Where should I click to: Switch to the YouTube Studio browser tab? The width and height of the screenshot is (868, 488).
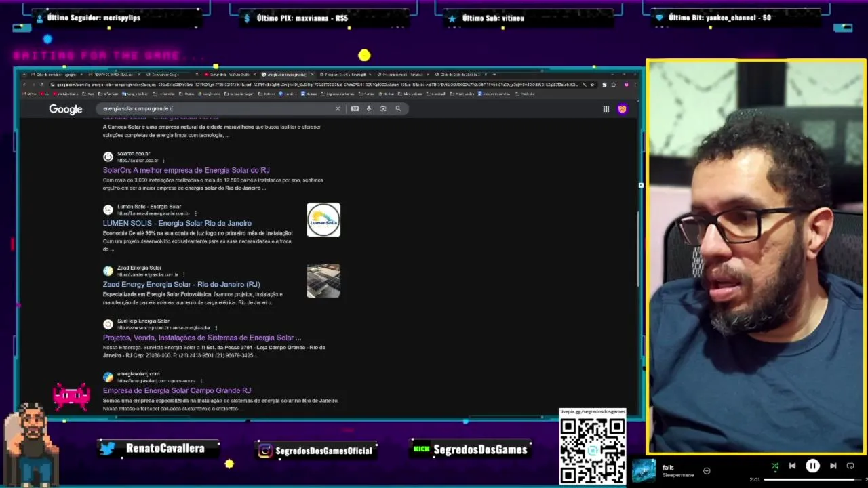point(231,74)
